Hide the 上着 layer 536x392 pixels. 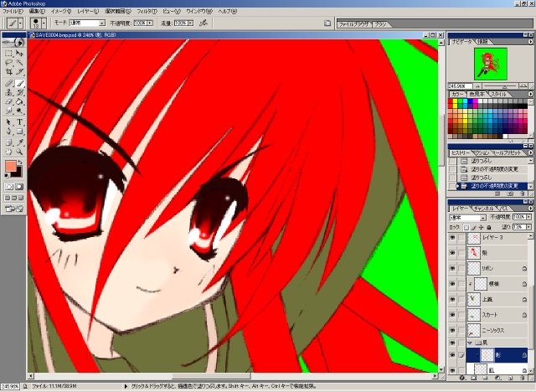point(452,299)
